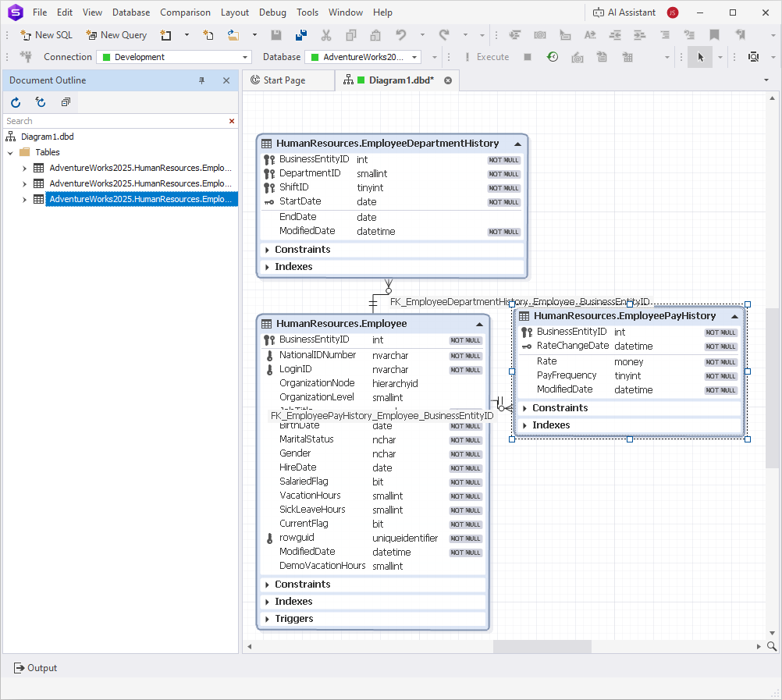Open the Comparison menu
The image size is (782, 700).
[185, 12]
